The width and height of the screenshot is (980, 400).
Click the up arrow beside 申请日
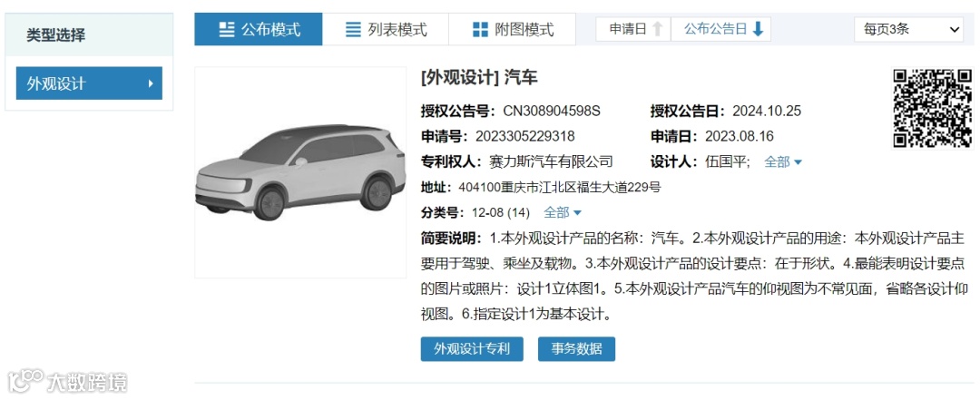pyautogui.click(x=657, y=29)
